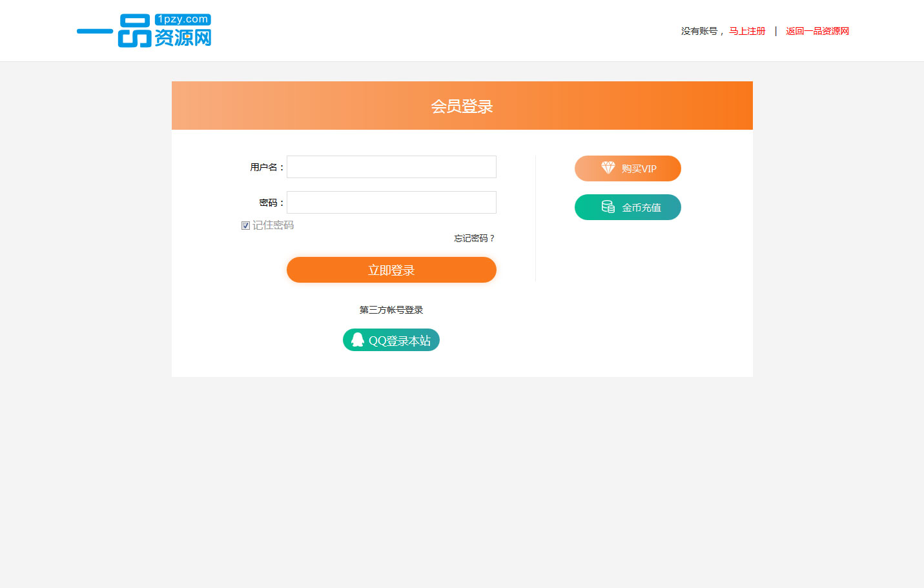924x588 pixels.
Task: Click the 记住密码 label text
Action: [x=273, y=225]
